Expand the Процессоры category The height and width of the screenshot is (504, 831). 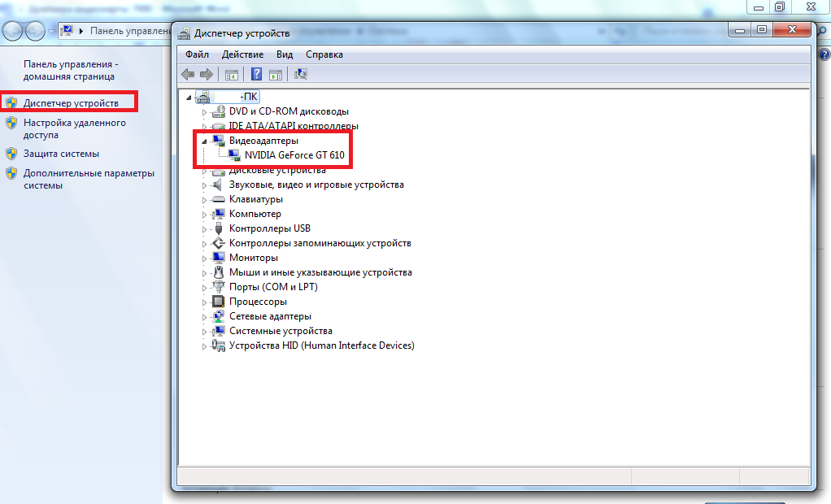click(204, 302)
